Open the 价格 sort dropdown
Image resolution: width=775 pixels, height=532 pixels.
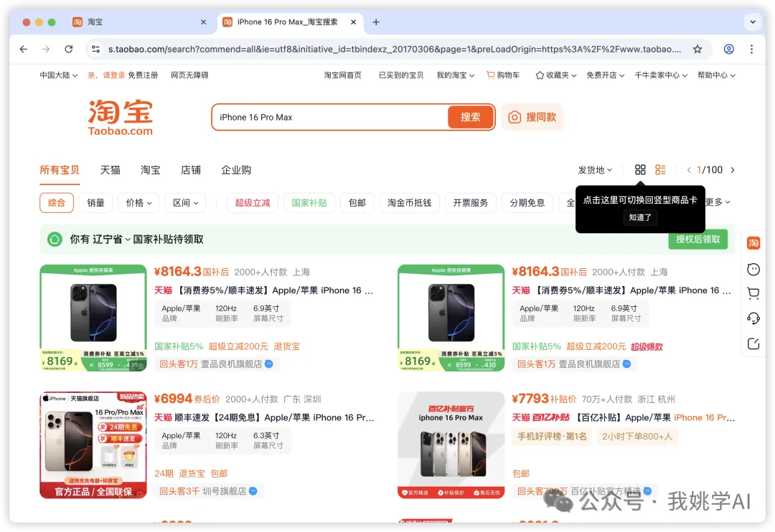tap(138, 203)
